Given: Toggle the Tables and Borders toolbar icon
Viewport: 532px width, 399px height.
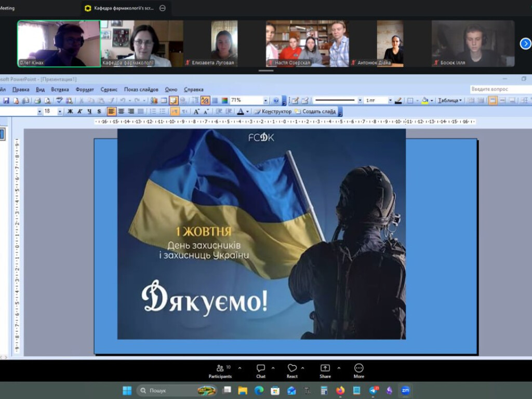Looking at the screenshot, I should tap(174, 100).
